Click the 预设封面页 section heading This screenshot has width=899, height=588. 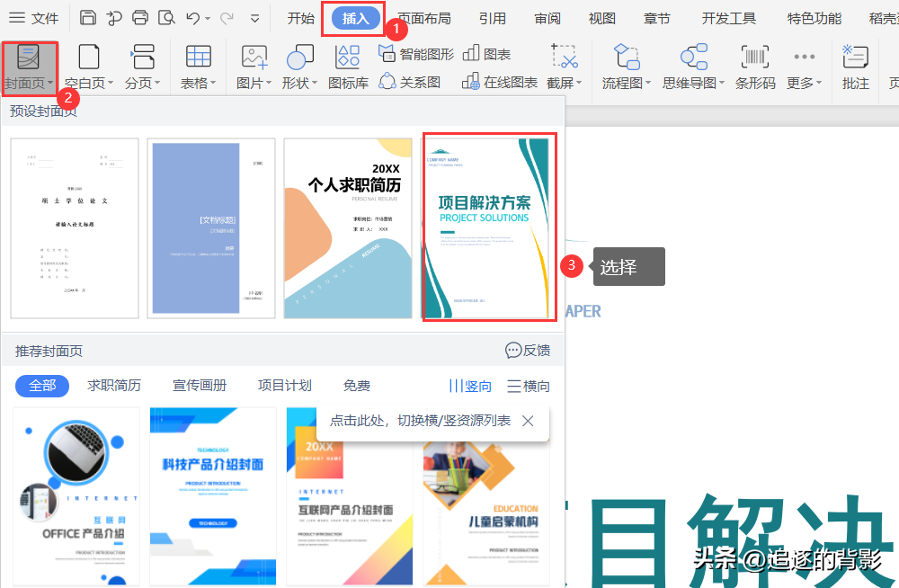43,111
